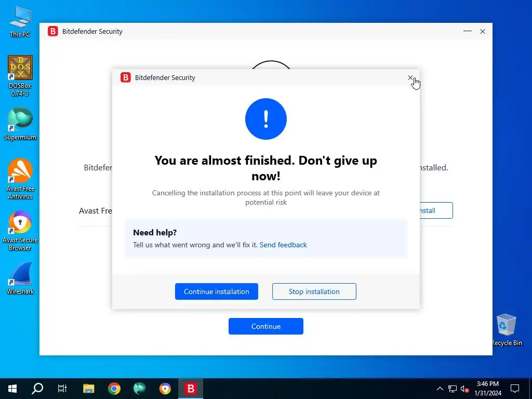532x399 pixels.
Task: Select Supermium desktop shortcut
Action: tap(20, 124)
